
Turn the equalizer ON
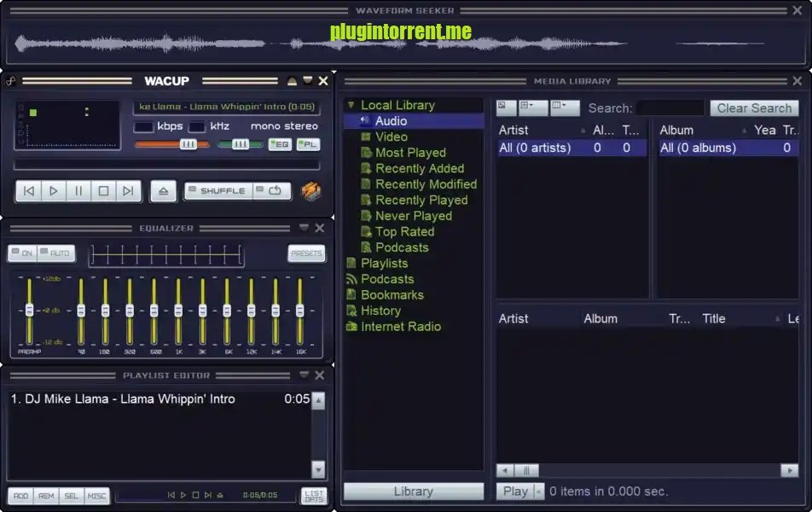tap(22, 253)
